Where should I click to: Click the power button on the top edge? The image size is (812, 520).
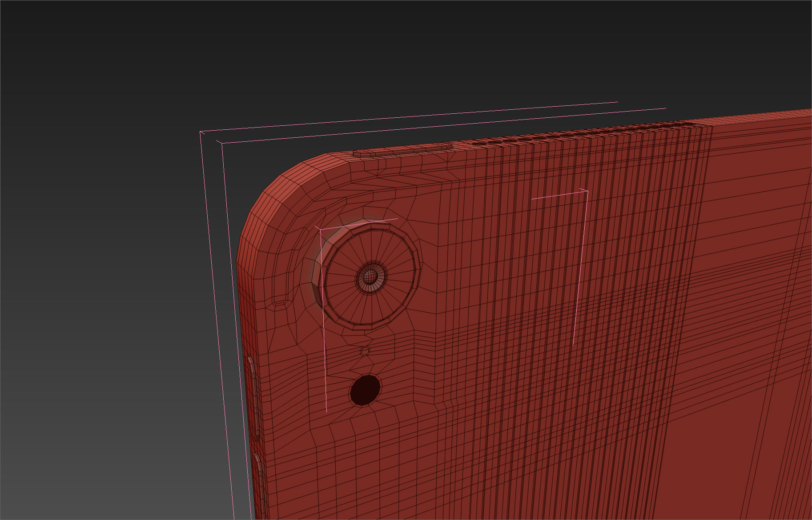(403, 149)
